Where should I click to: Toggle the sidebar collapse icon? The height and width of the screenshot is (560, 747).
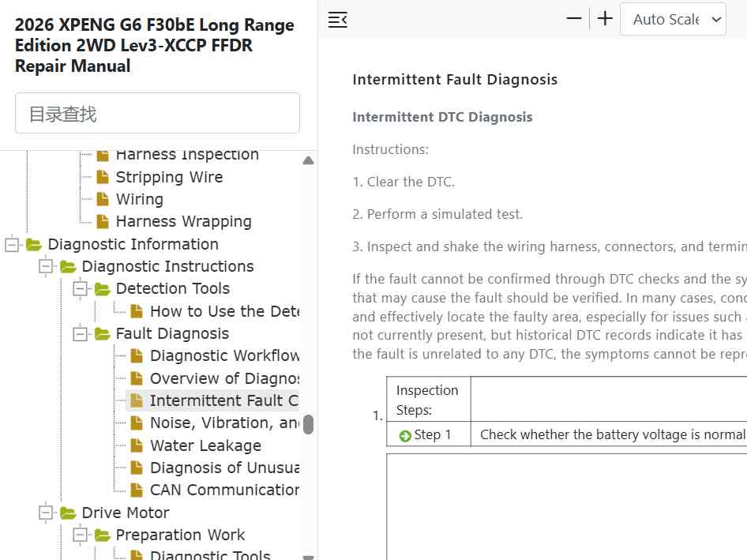click(x=338, y=20)
